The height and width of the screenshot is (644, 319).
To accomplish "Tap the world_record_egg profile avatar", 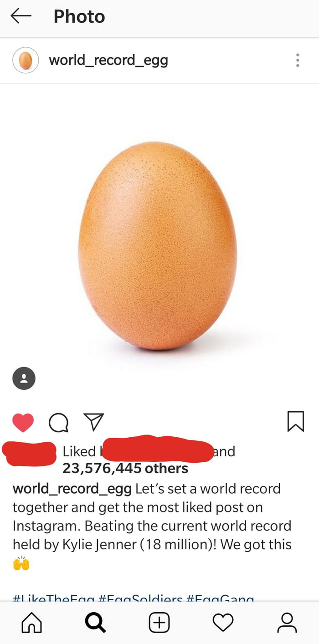I will 26,60.
